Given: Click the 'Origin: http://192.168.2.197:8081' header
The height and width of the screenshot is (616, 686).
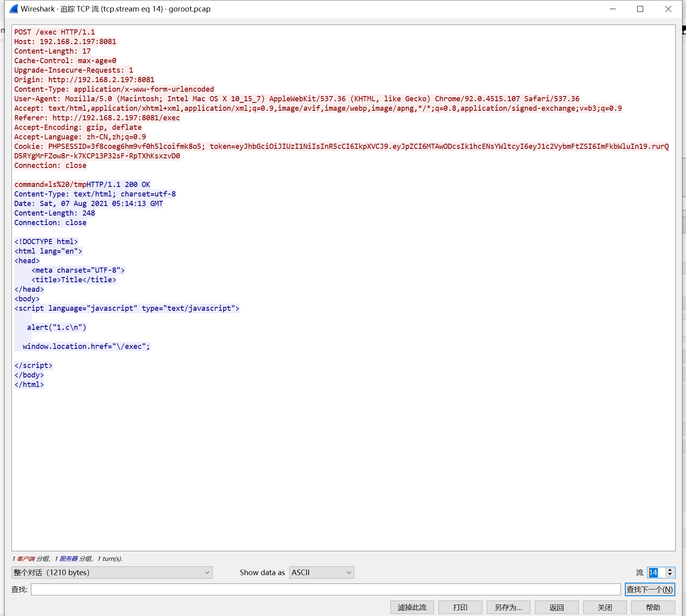Looking at the screenshot, I should (84, 80).
